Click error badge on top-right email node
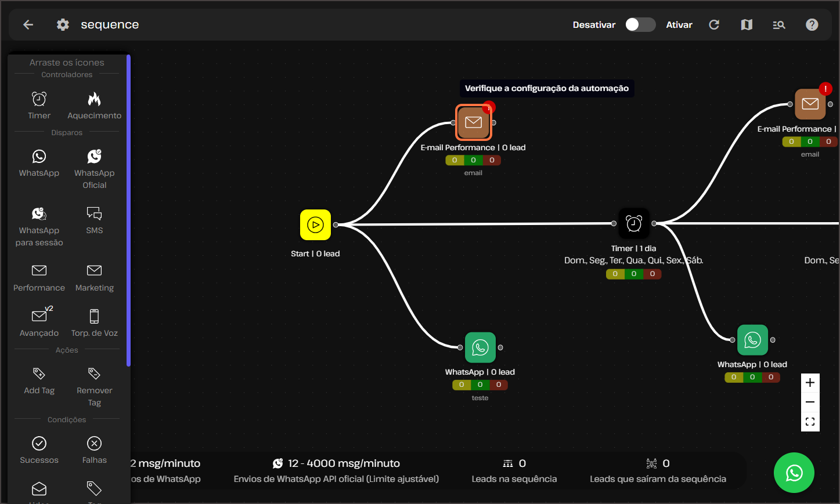The width and height of the screenshot is (840, 504). coord(825,89)
